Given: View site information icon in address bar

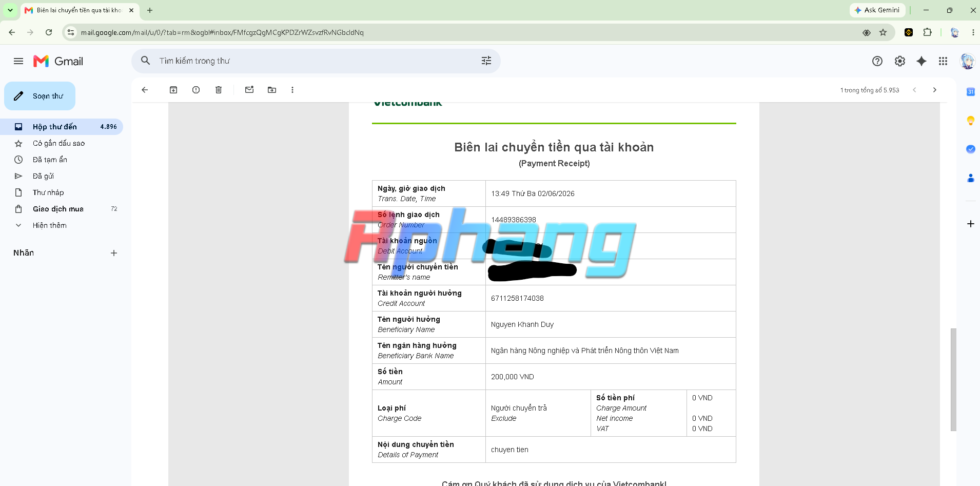Looking at the screenshot, I should click(x=71, y=32).
